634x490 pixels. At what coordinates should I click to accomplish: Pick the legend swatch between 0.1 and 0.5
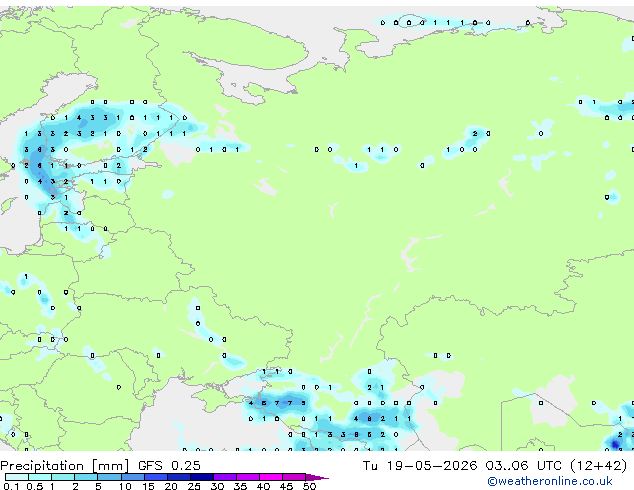(x=17, y=477)
